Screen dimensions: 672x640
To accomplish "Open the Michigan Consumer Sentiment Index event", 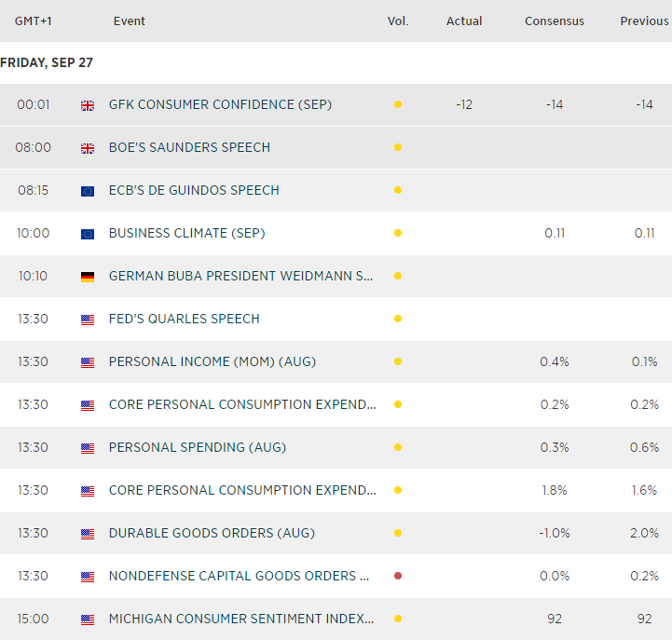I will coord(241,619).
